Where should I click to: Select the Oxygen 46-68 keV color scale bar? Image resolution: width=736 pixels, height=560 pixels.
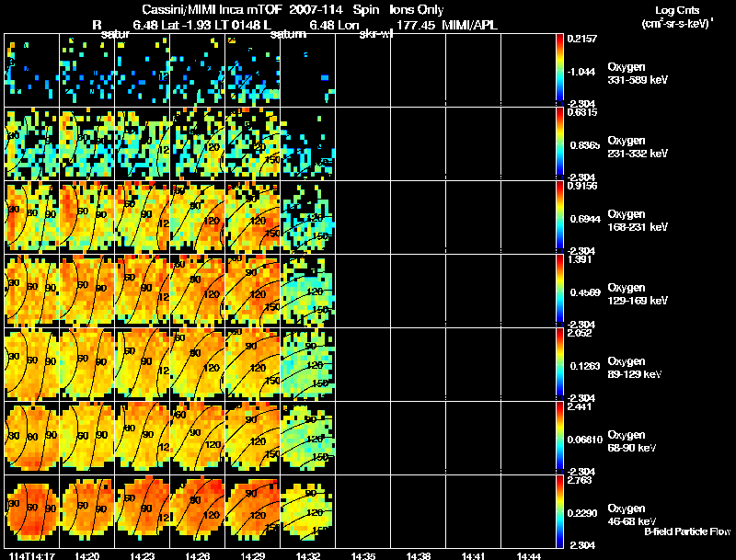click(x=559, y=512)
